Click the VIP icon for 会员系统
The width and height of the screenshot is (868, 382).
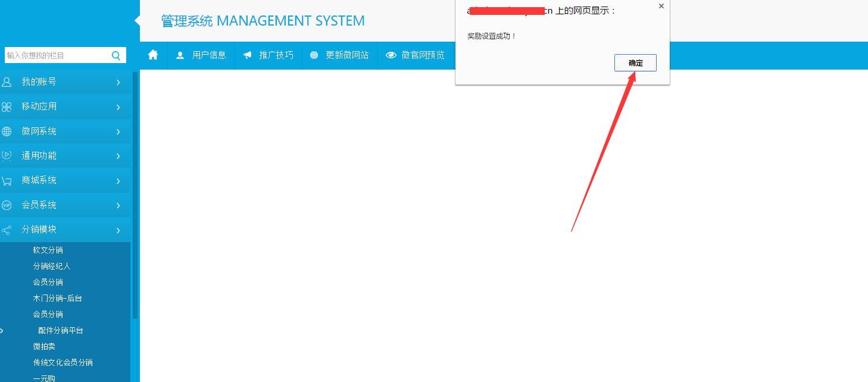7,205
